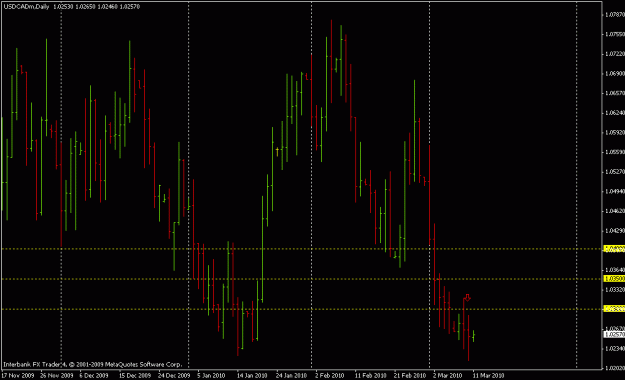Click the 26 Nov 2009 date label
This screenshot has height=380, width=625.
[57, 376]
